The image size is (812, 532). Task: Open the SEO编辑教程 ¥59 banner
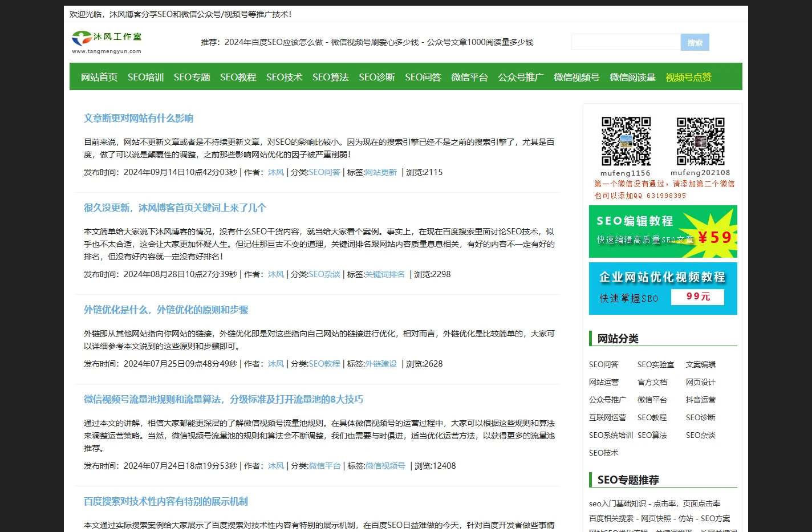coord(663,232)
